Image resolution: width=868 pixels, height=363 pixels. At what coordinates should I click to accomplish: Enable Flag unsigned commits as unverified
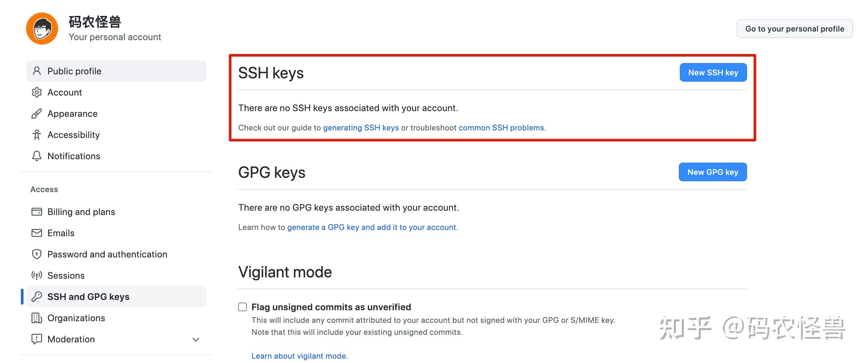(x=243, y=307)
